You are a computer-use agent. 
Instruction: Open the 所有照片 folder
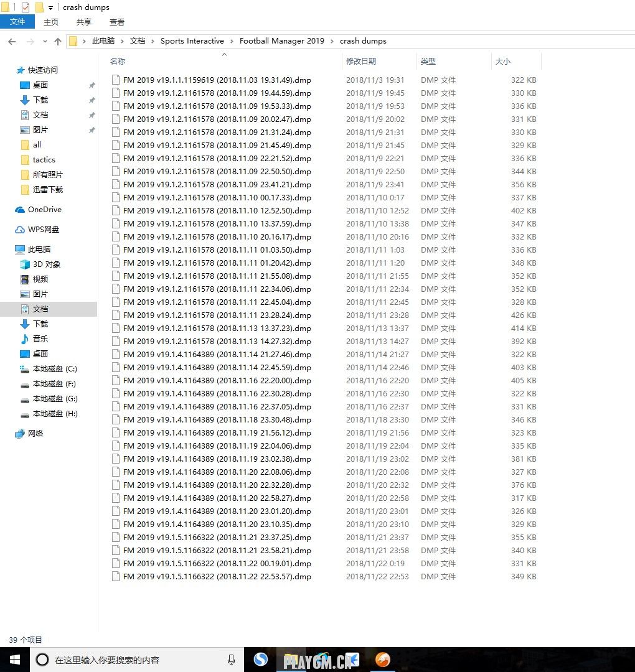(47, 175)
